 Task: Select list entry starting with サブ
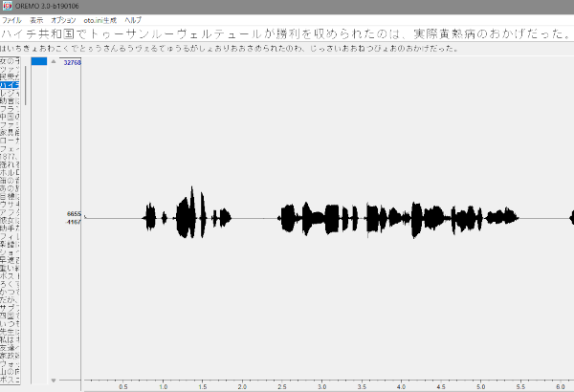point(10,308)
